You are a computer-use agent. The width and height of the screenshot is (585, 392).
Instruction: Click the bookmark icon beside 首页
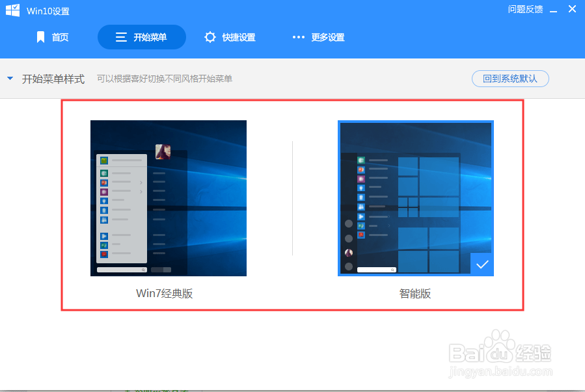[40, 37]
